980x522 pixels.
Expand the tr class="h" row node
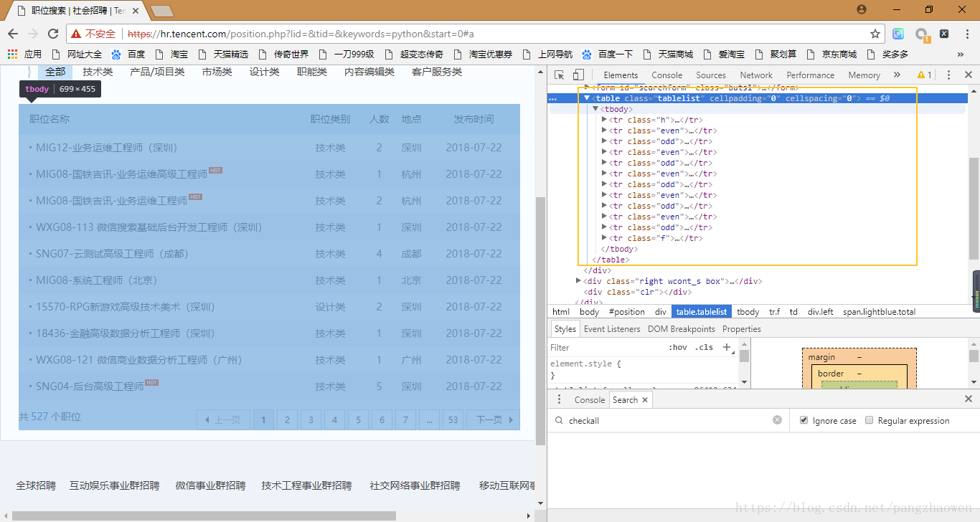[604, 120]
